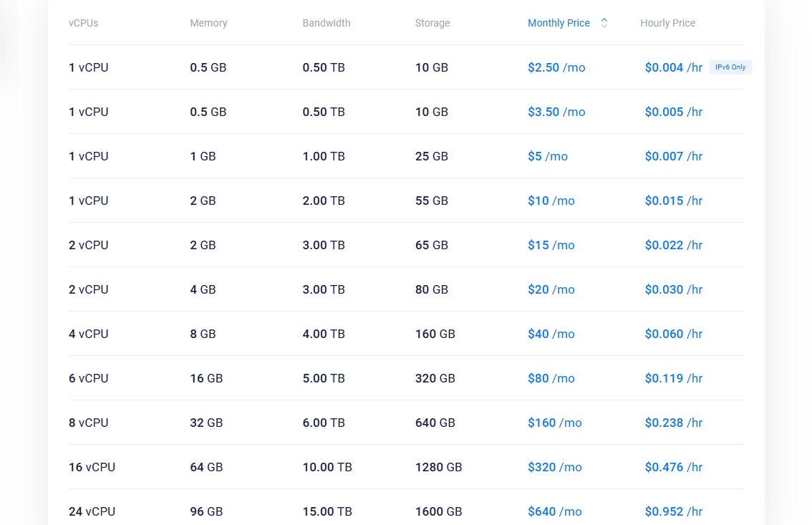The image size is (812, 525).
Task: Click the $640 /mo plan price
Action: tap(554, 511)
